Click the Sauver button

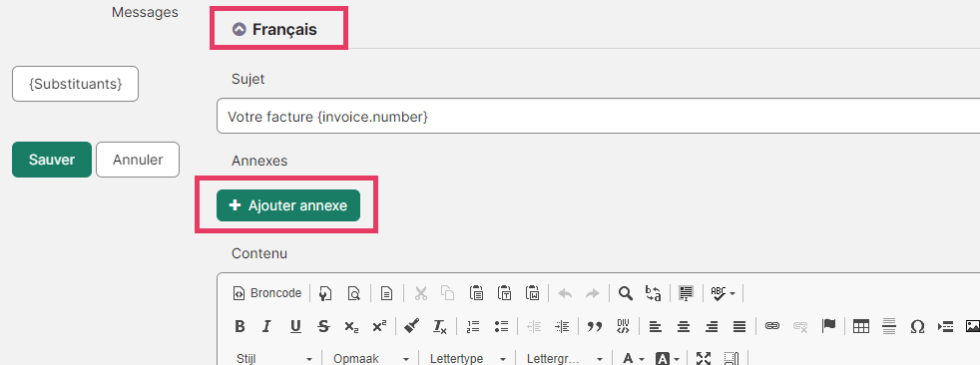[x=52, y=160]
